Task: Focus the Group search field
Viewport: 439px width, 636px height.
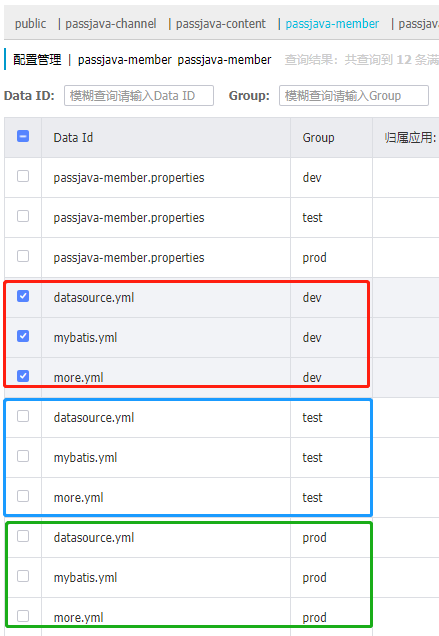Action: point(354,95)
